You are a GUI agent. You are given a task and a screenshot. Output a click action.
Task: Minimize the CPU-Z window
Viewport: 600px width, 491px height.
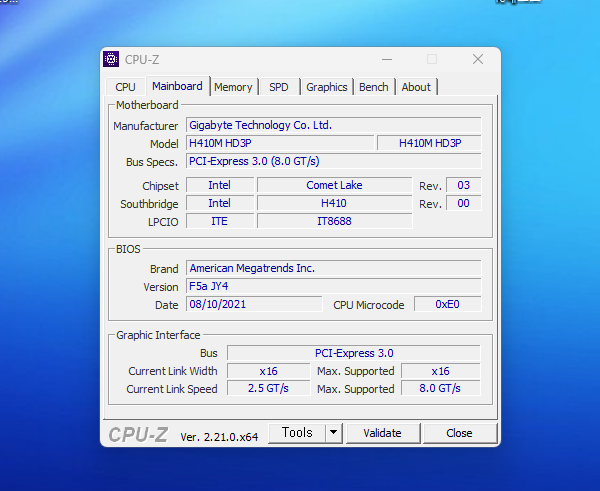pos(387,59)
